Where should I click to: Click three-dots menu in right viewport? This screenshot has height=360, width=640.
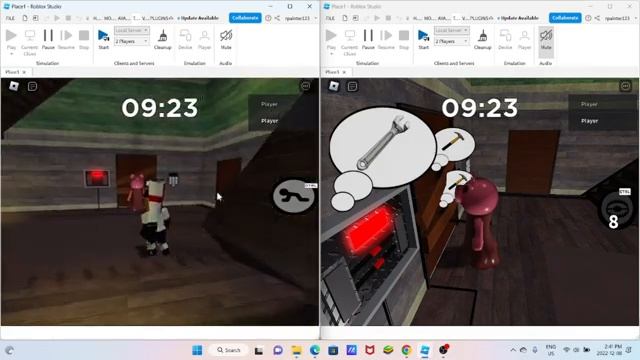(625, 86)
